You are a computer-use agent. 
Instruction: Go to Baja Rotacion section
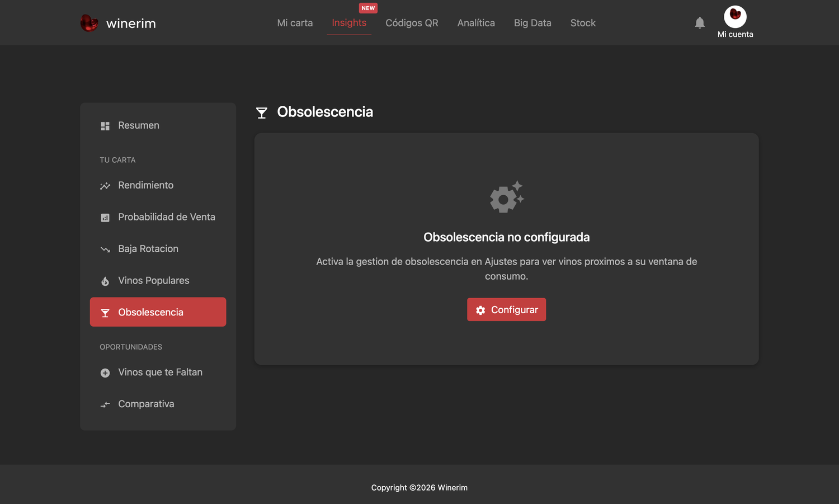pos(158,249)
